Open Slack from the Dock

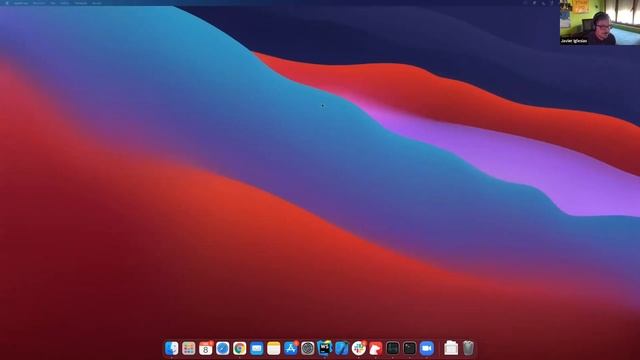coord(359,348)
